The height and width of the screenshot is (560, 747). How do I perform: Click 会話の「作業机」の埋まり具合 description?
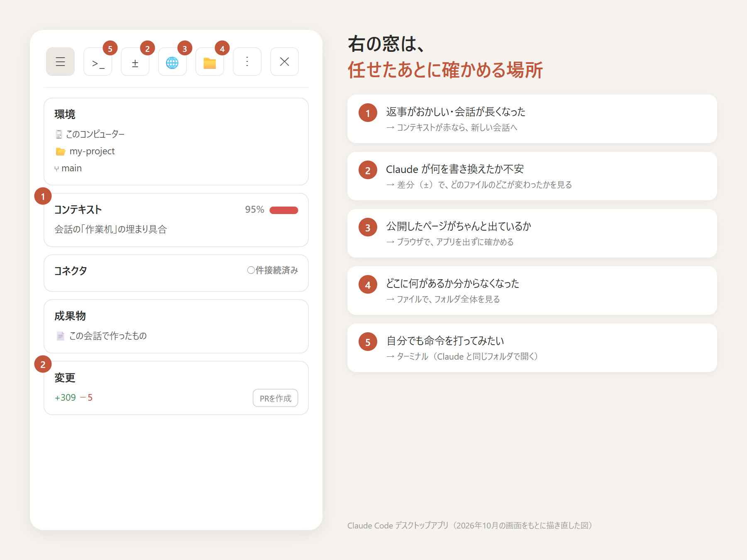(x=110, y=229)
